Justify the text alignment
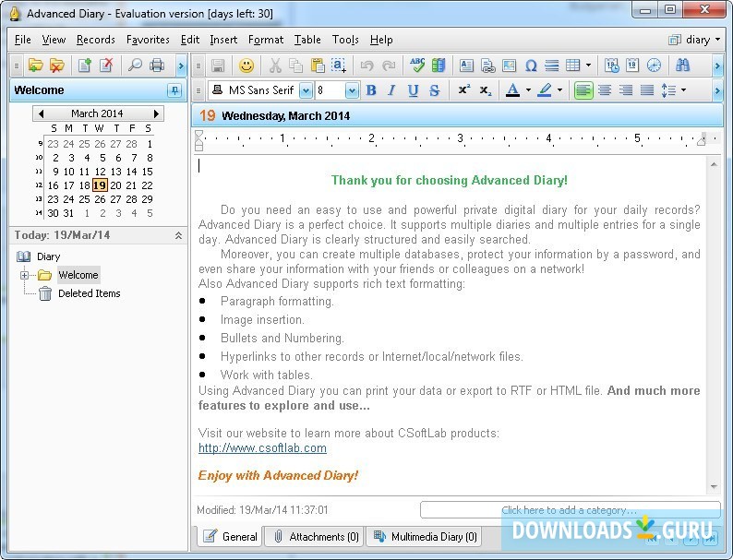This screenshot has width=733, height=560. coord(647,90)
